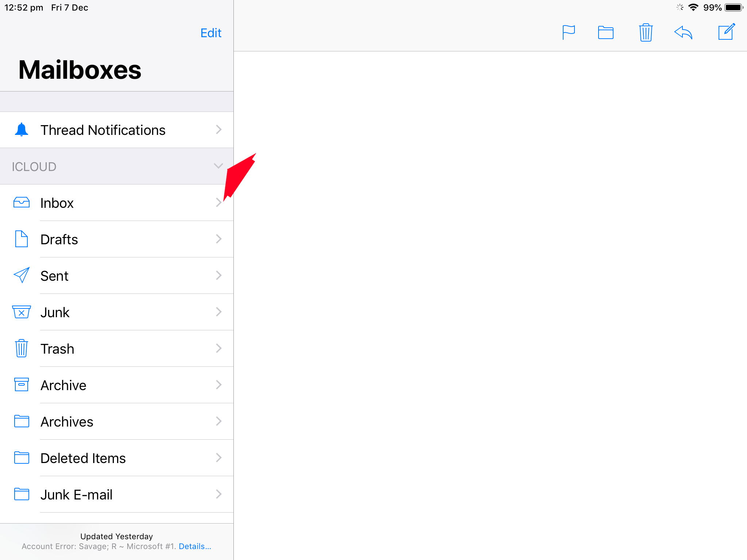The width and height of the screenshot is (747, 560).
Task: Tap the Trash can toolbar icon
Action: [x=646, y=32]
